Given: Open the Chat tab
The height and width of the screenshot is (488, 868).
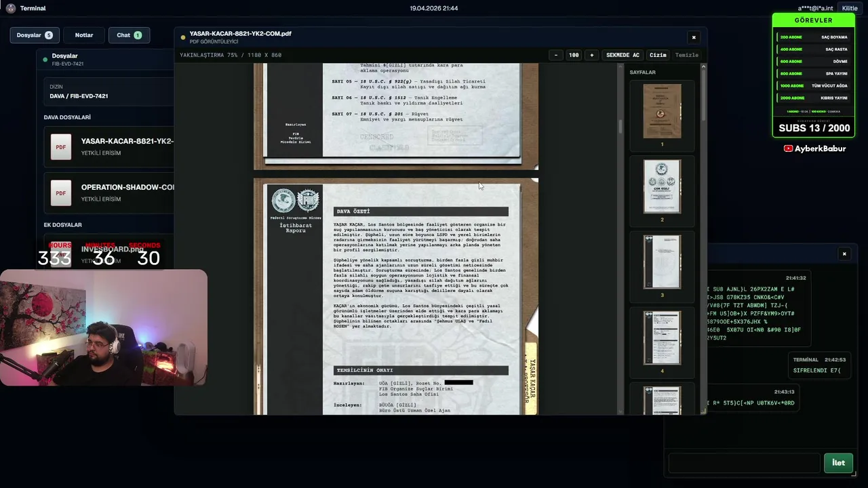Looking at the screenshot, I should (129, 35).
